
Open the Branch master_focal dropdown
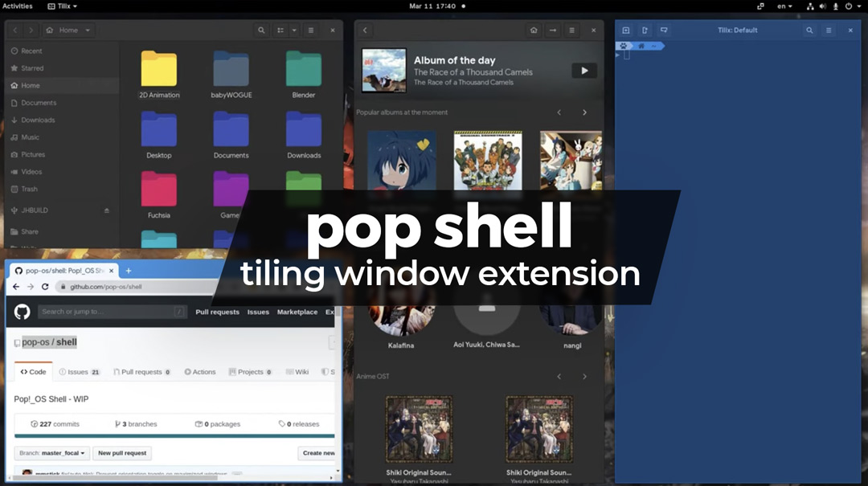pos(52,453)
